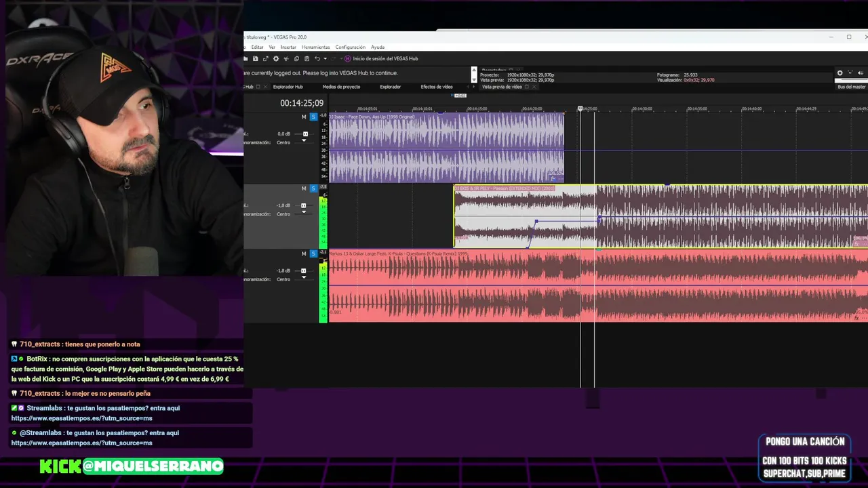This screenshot has height=488, width=868.
Task: Click the master bus downmix icon
Action: coord(850,73)
